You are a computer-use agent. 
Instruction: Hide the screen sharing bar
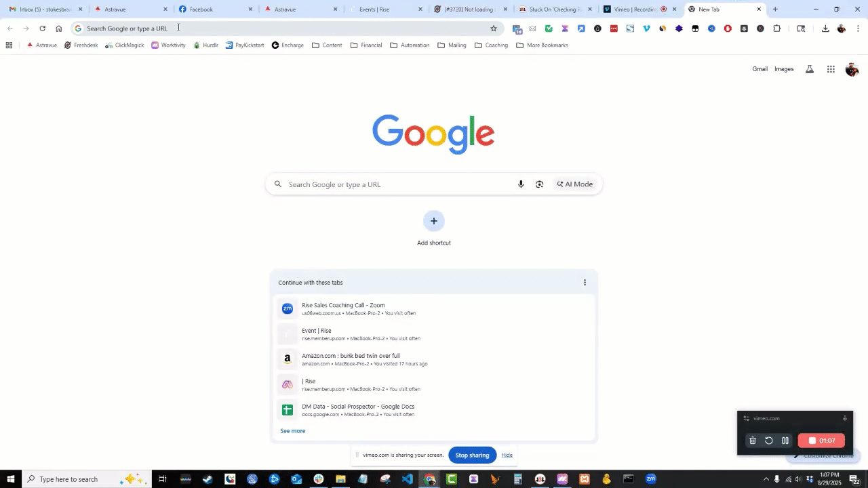coord(507,455)
